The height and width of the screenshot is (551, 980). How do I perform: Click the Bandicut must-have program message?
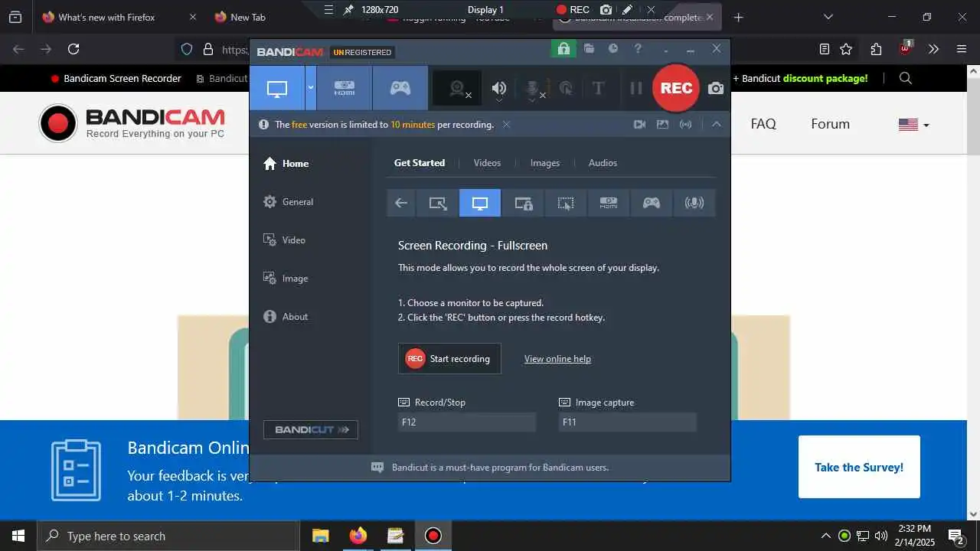pos(500,467)
